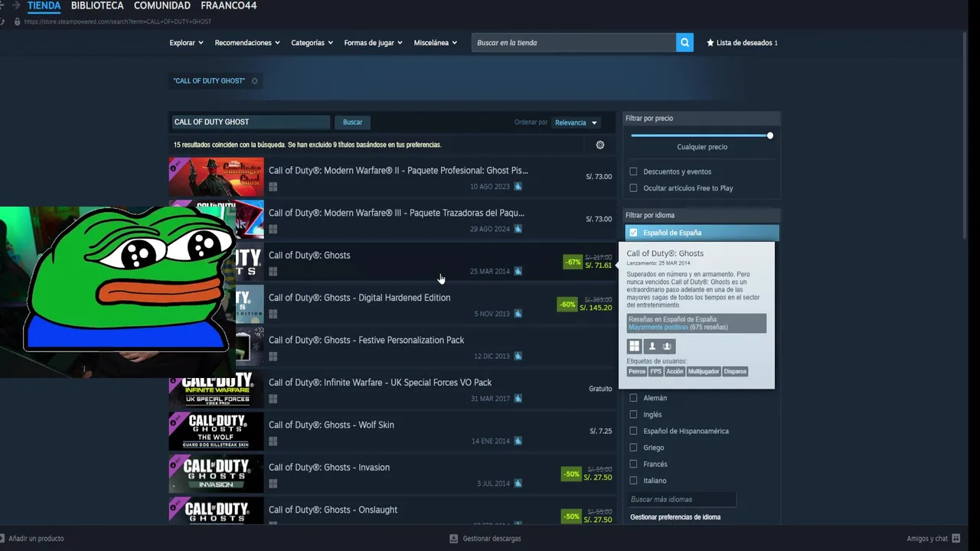Click Windows icon under Modern Warfare II row
This screenshot has width=980, height=551.
point(273,187)
